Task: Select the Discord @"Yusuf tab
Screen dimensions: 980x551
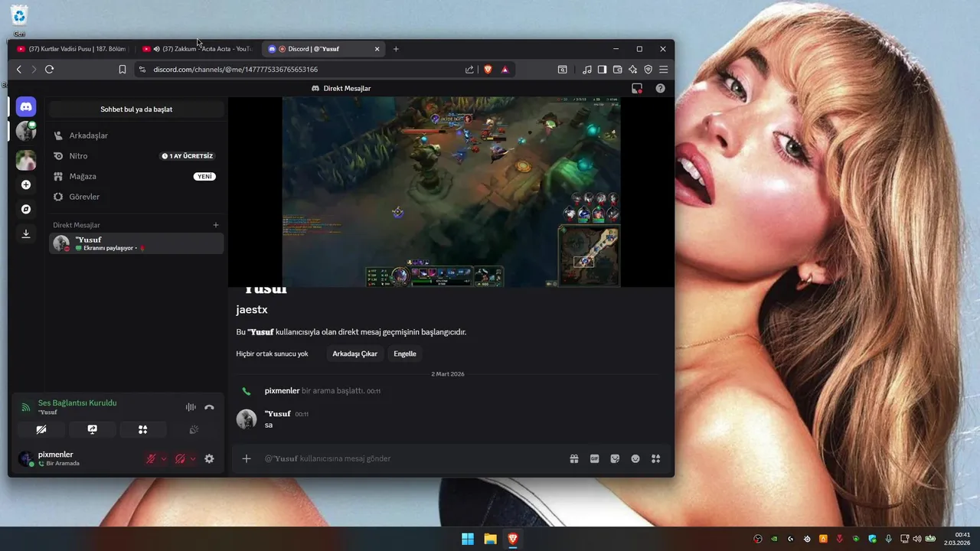Action: 322,49
